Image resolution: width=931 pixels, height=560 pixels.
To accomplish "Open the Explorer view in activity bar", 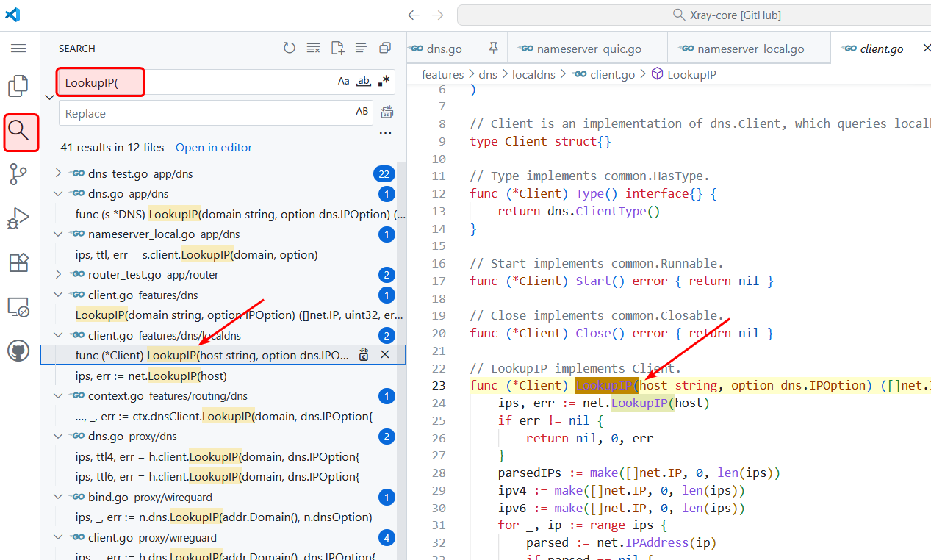I will point(18,86).
